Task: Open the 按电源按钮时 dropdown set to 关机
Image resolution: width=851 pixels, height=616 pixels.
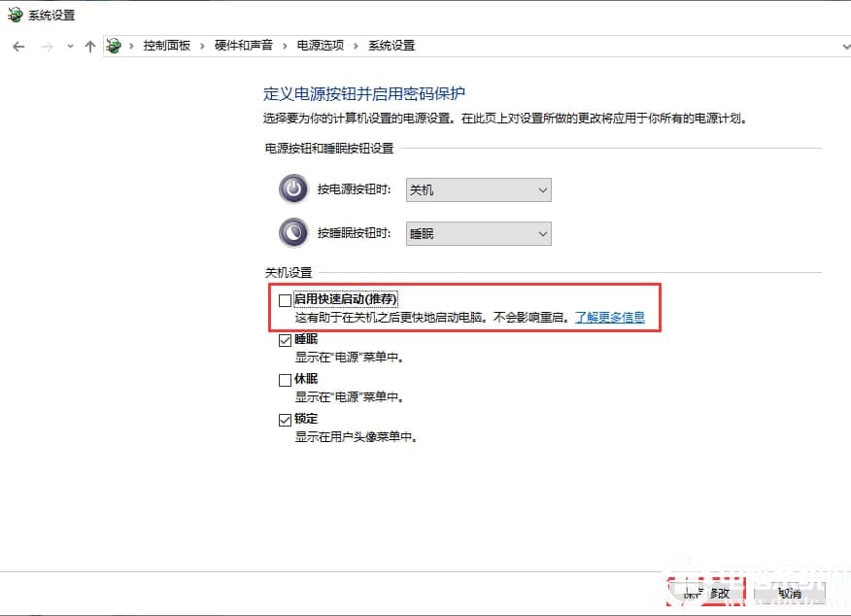Action: click(x=479, y=190)
